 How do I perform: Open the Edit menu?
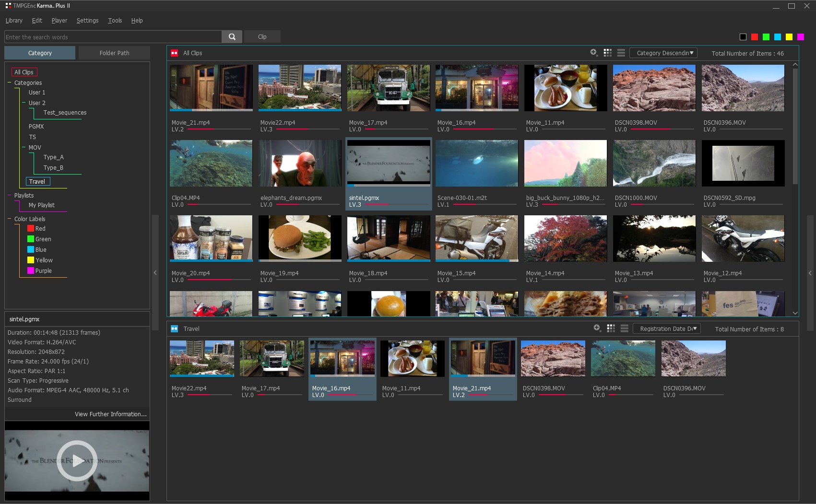[37, 21]
